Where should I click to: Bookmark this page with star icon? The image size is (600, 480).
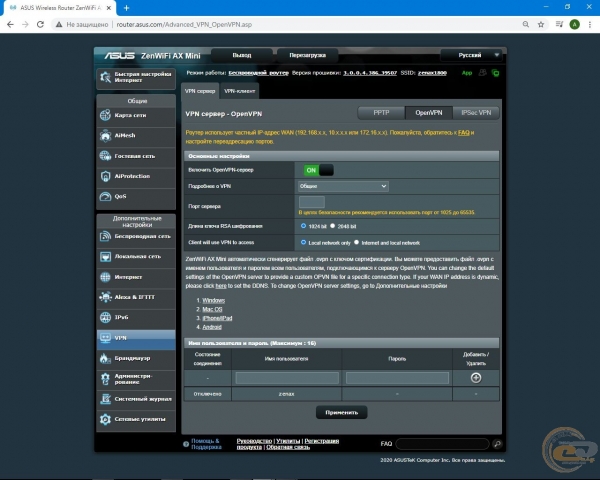(541, 24)
